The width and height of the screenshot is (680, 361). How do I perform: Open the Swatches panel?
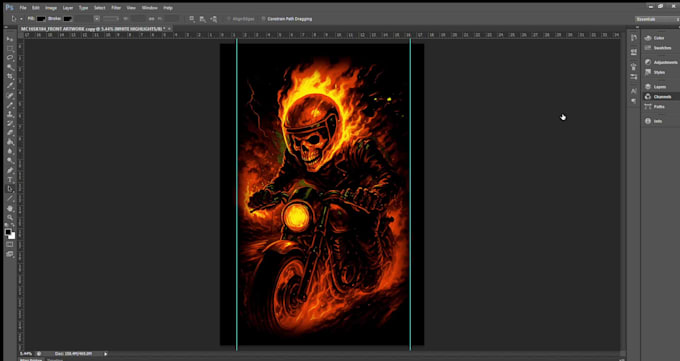coord(662,48)
